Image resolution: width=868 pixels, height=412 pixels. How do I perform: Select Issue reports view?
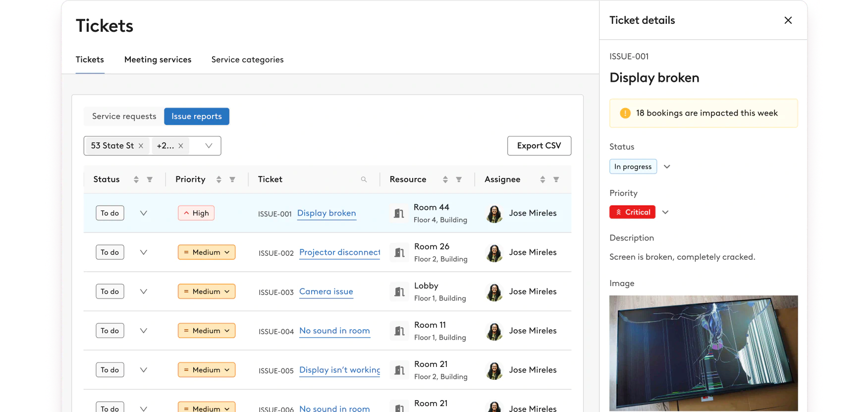pos(197,117)
